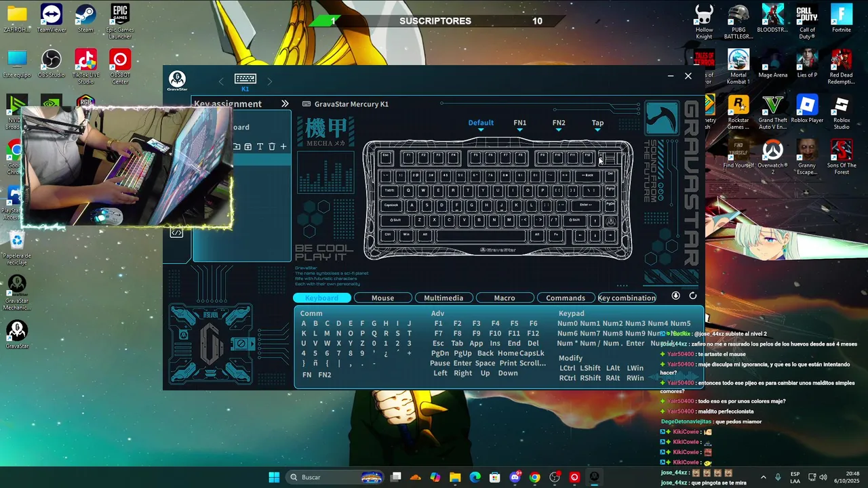
Task: Assign the Esc key function
Action: click(x=438, y=344)
